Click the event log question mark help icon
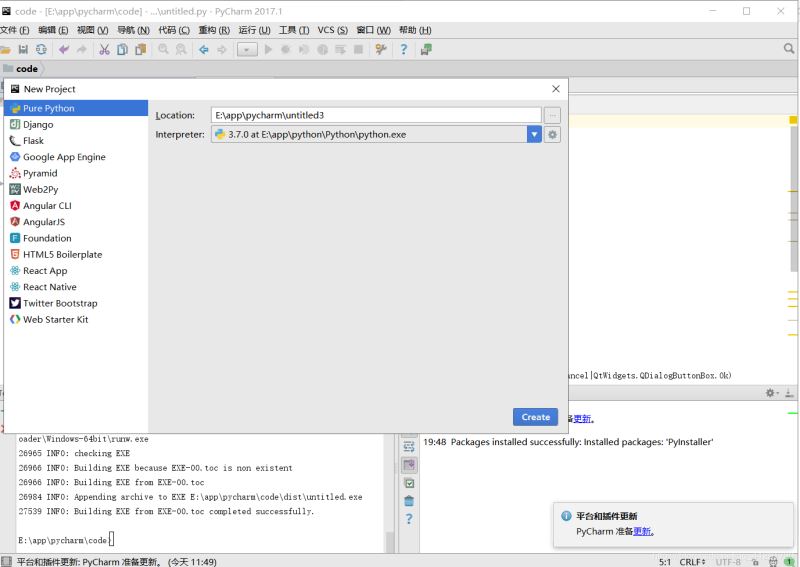The height and width of the screenshot is (567, 800). coord(409,519)
